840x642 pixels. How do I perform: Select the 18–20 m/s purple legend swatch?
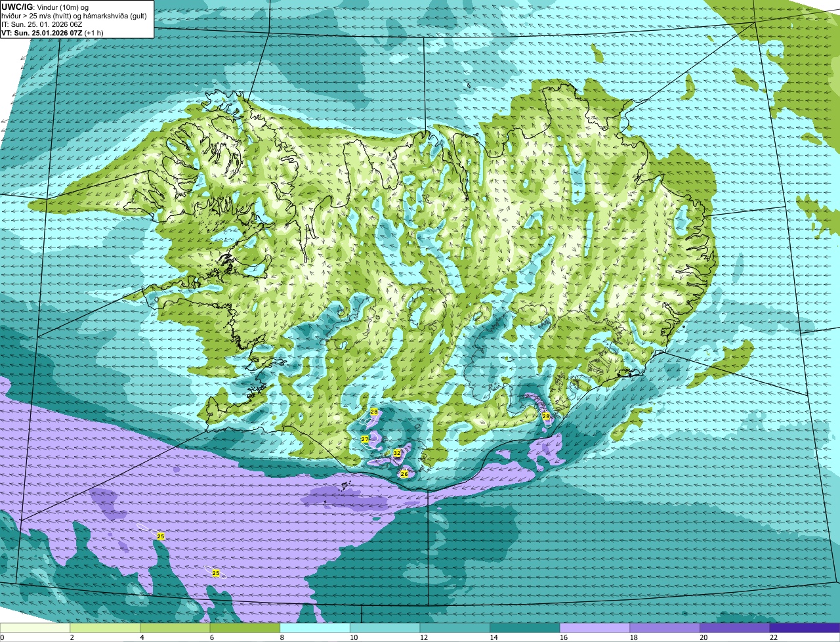tap(665, 628)
